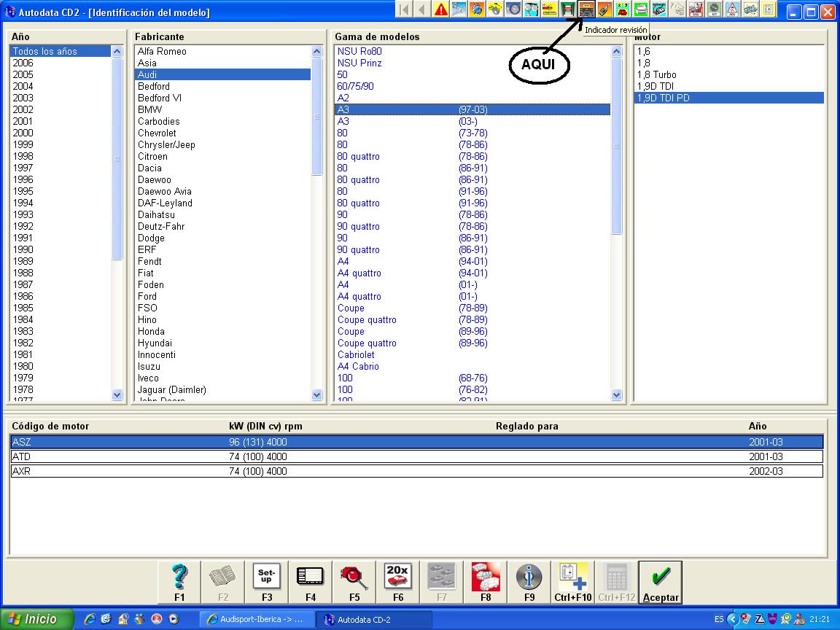Select model A2 in Gama de modelos

[x=472, y=98]
